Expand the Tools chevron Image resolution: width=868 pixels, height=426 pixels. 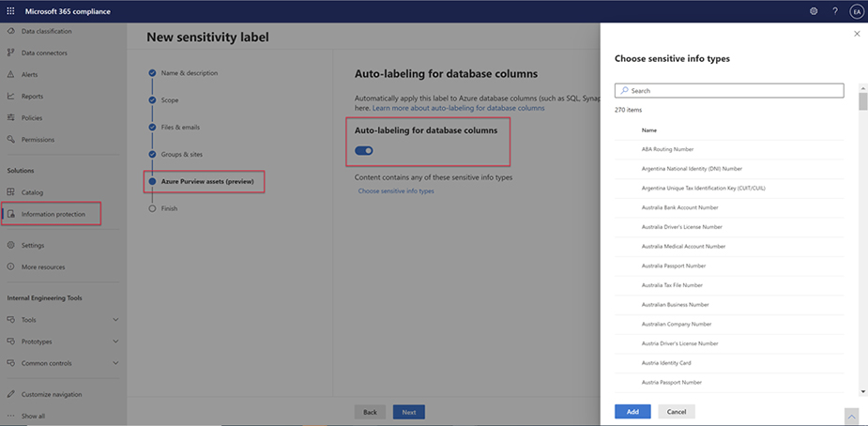click(115, 320)
